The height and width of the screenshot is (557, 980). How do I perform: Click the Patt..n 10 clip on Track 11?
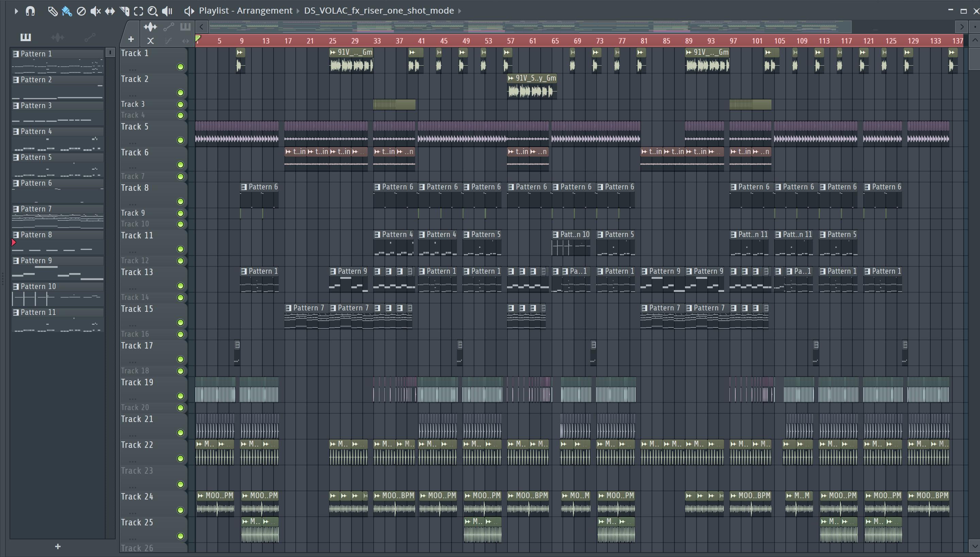(x=571, y=243)
